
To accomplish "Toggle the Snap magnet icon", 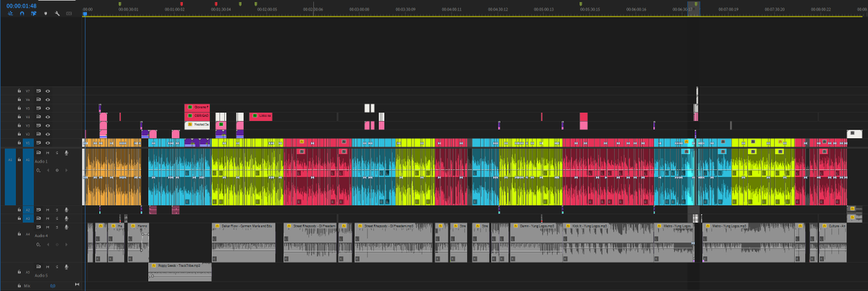I will [x=22, y=13].
